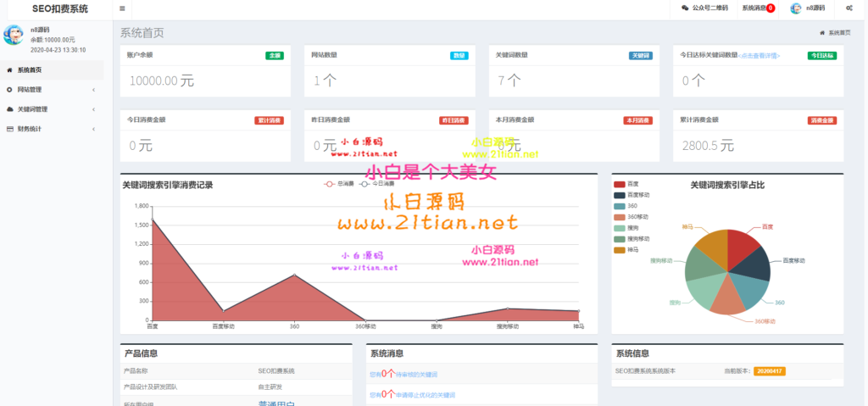
Task: Click the green 今日达标 badge
Action: (x=822, y=56)
